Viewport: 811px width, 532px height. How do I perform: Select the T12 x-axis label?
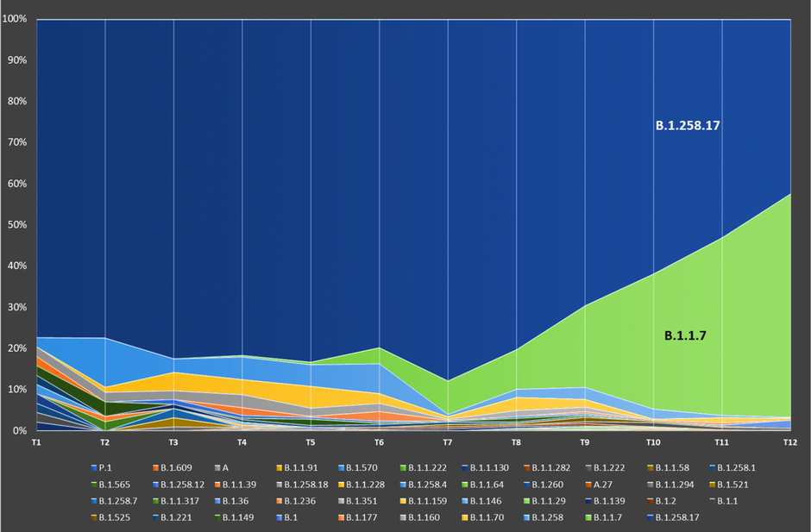(789, 441)
